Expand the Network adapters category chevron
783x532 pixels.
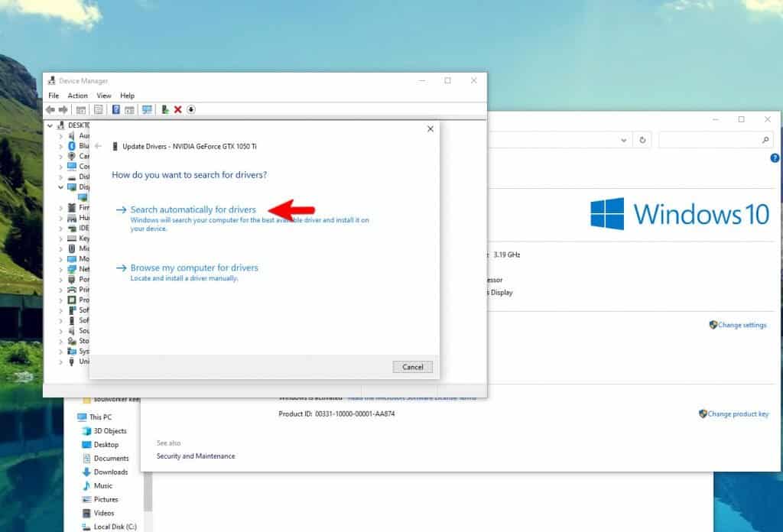pyautogui.click(x=60, y=269)
